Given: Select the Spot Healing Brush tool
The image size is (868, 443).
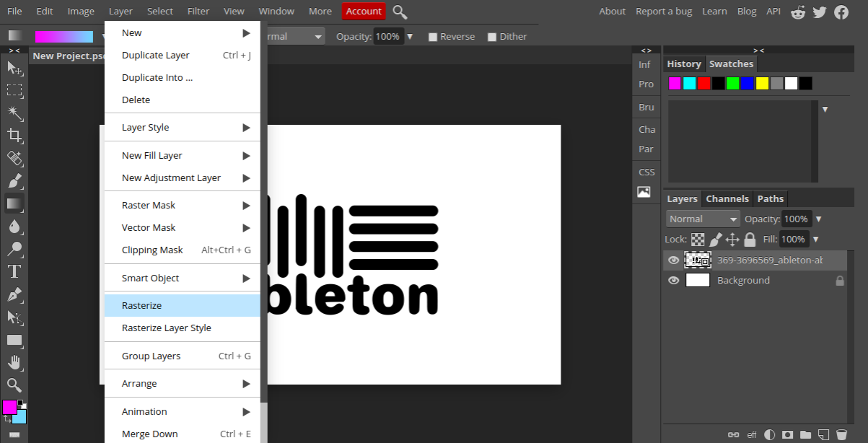Looking at the screenshot, I should click(x=14, y=158).
